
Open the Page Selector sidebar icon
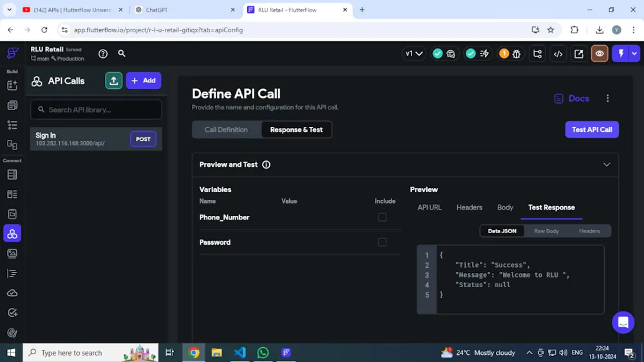coord(12,105)
